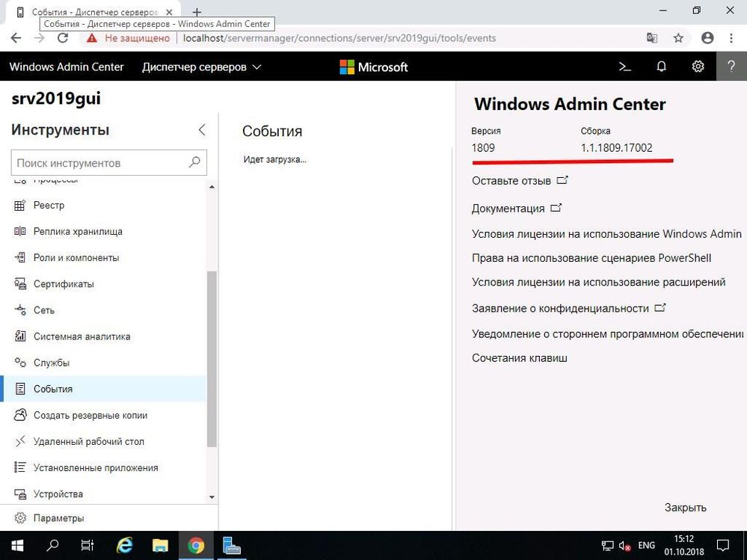Image resolution: width=747 pixels, height=560 pixels.
Task: Open 'Права на использование сценариев PowerShell' link
Action: click(591, 258)
